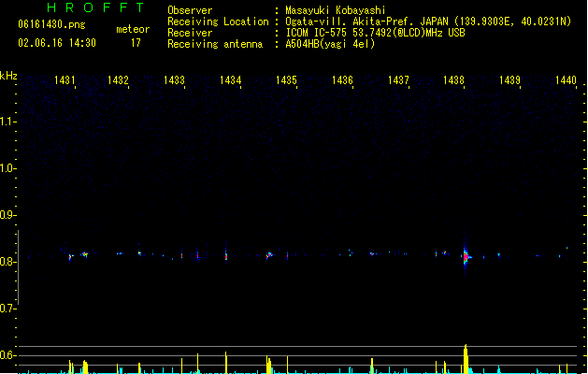Click the 'Receiving Location' label
Image resolution: width=588 pixels, height=374 pixels.
pos(218,22)
